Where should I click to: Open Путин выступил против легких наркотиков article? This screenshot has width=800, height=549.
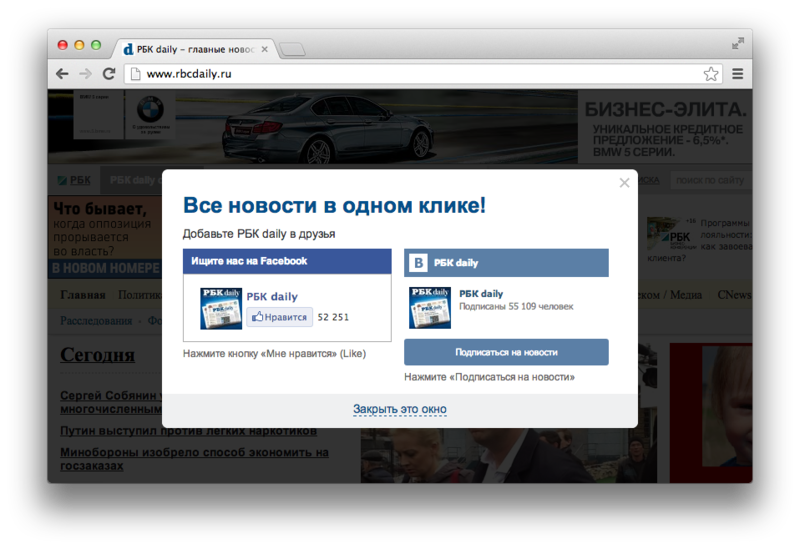(188, 431)
